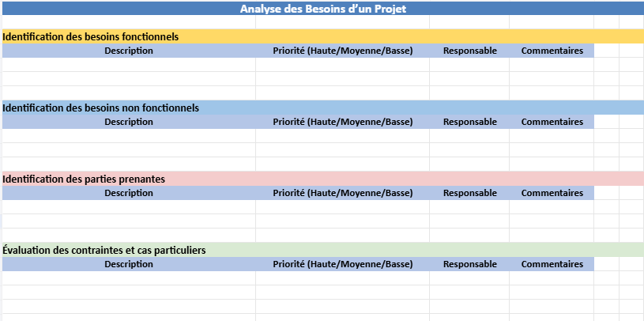644x321 pixels.
Task: Click first empty Description cell under besoins fonctionnels
Action: coord(129,65)
